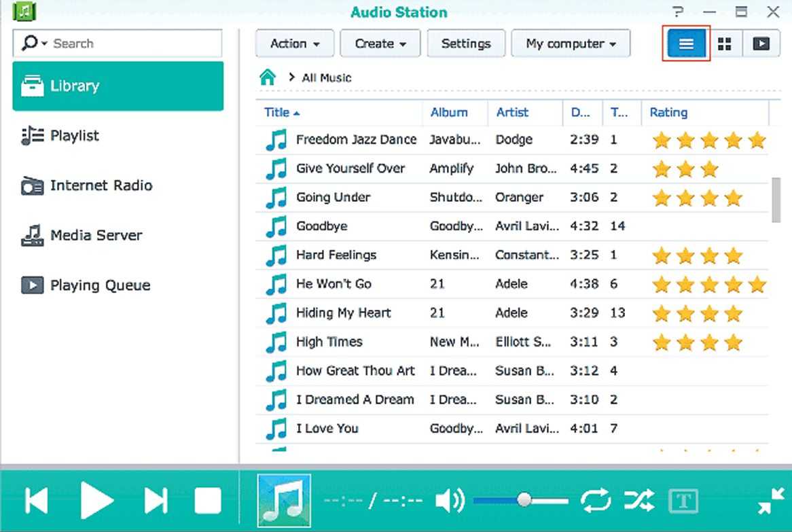Open the My computer output dropdown
The image size is (792, 532).
point(571,43)
